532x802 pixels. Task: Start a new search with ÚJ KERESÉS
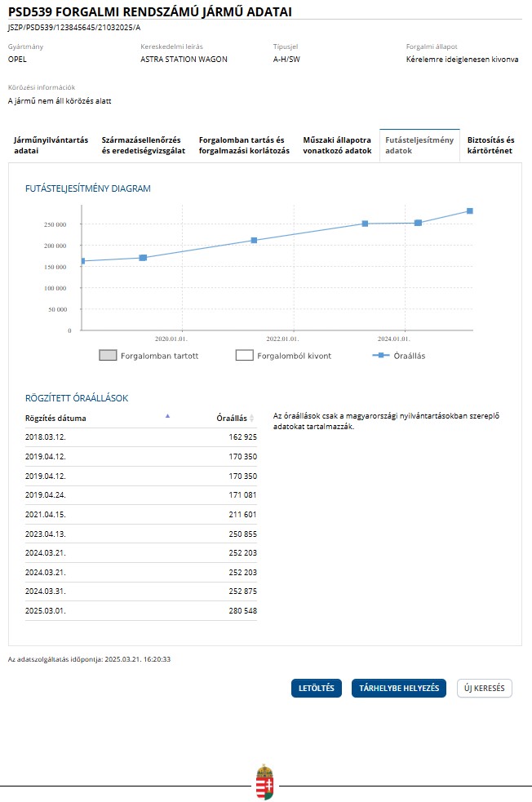pyautogui.click(x=485, y=688)
